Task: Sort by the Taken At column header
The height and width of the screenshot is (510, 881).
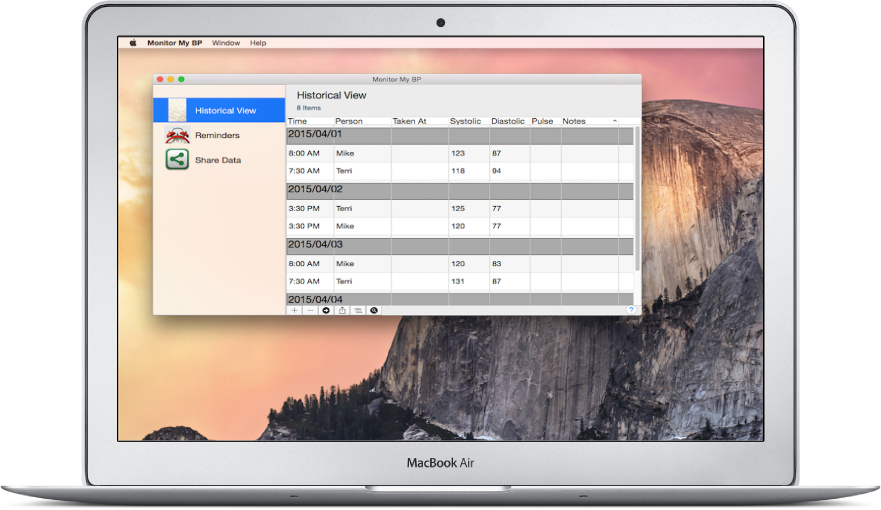Action: pyautogui.click(x=419, y=121)
